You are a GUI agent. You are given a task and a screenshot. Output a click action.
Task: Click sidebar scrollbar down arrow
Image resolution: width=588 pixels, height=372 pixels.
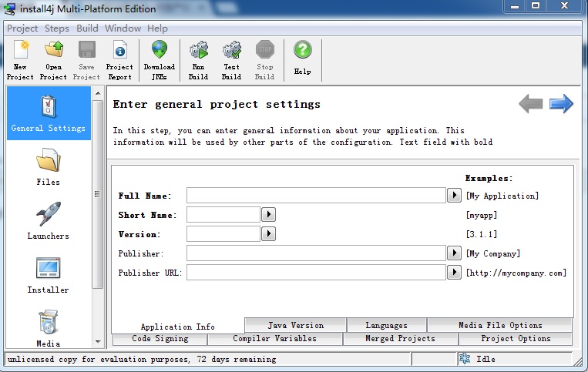click(98, 341)
